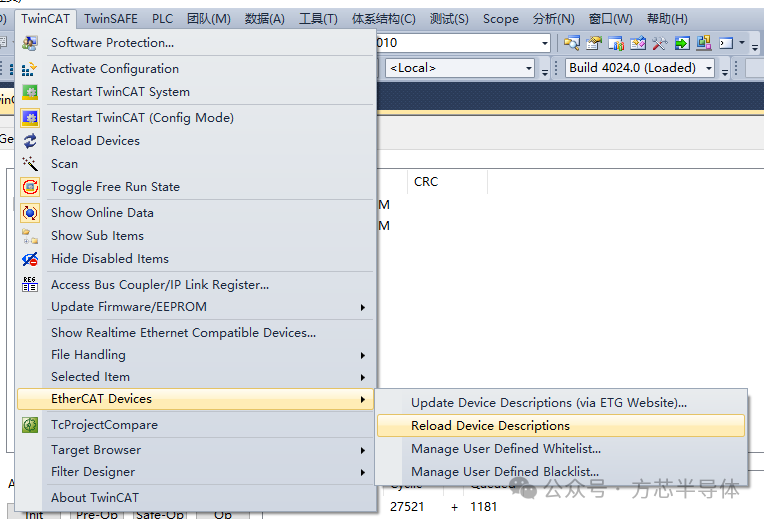Open About TwinCAT
Image resolution: width=764 pixels, height=519 pixels.
(x=195, y=498)
